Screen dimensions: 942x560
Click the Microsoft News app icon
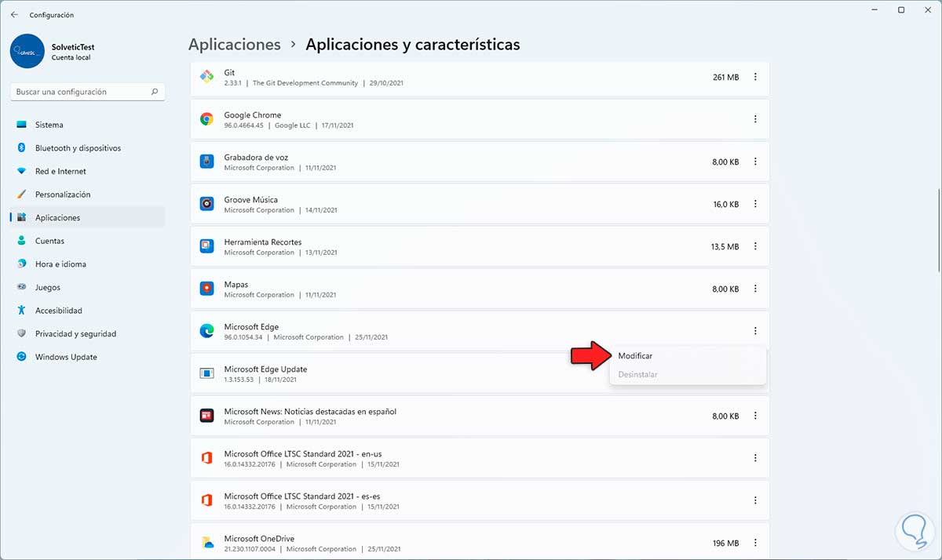tap(206, 416)
